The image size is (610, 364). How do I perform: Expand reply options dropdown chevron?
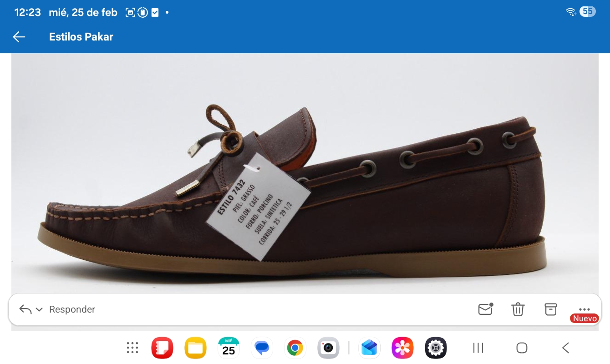tap(39, 309)
